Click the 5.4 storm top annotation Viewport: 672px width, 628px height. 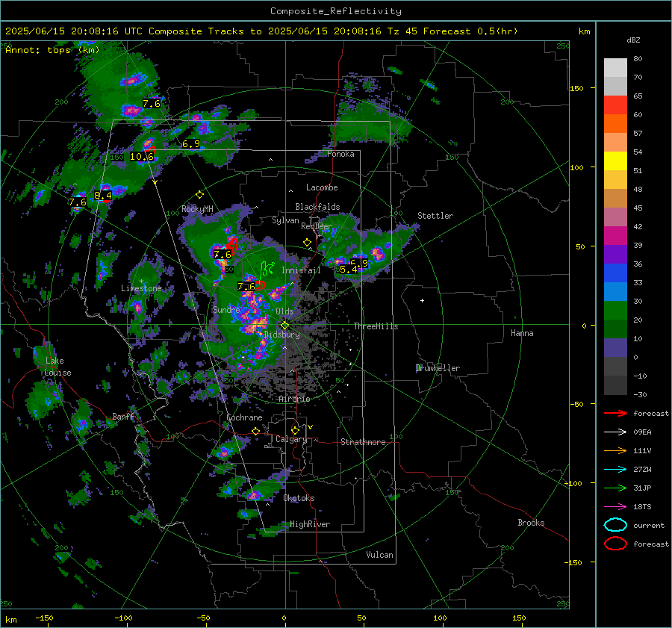(349, 270)
